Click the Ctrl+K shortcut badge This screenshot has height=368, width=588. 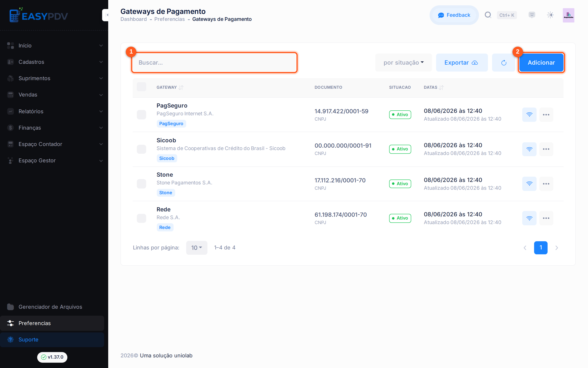click(x=507, y=15)
